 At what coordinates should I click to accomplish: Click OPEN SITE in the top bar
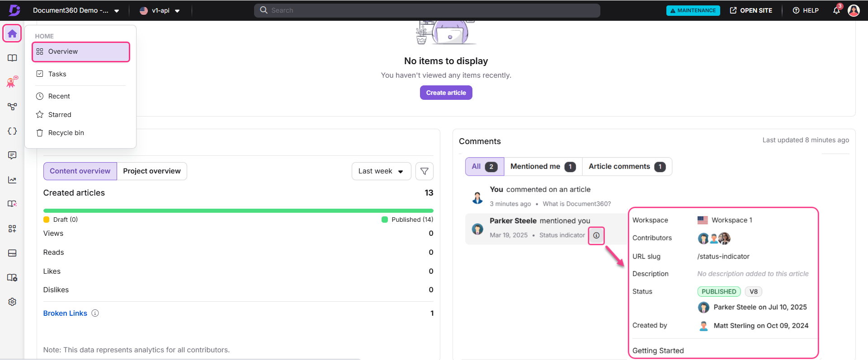(x=751, y=10)
